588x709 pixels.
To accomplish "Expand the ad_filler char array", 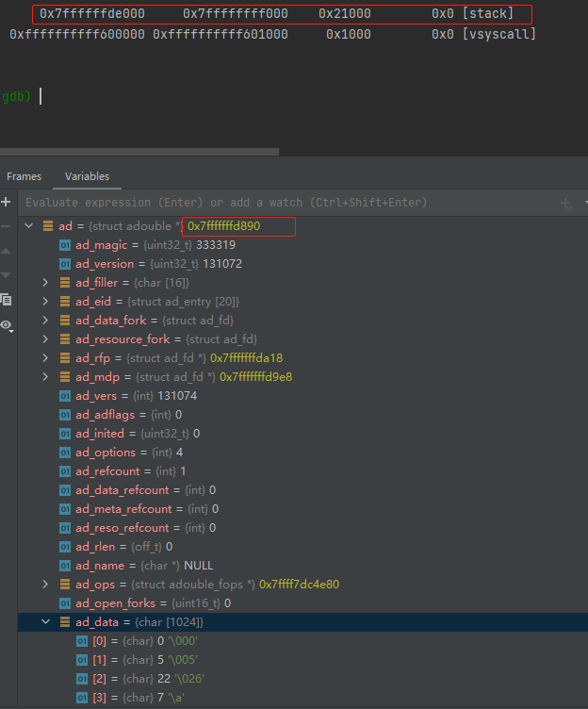I will 45,283.
